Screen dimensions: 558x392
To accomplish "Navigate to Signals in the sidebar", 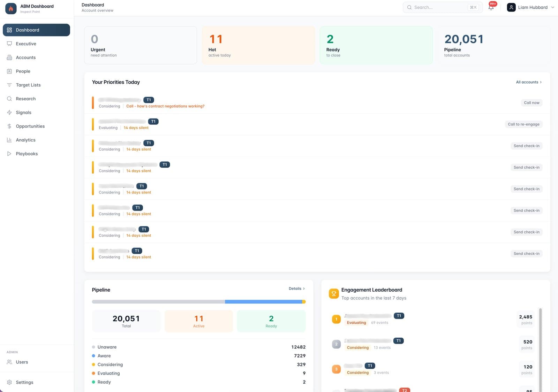I will pyautogui.click(x=36, y=113).
